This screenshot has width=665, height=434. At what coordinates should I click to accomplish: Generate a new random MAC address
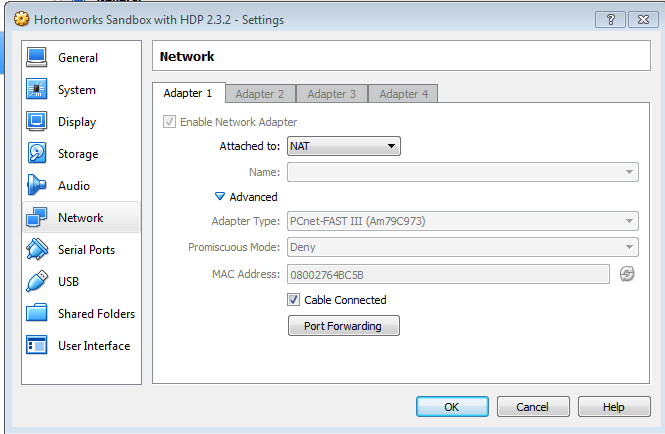point(627,274)
